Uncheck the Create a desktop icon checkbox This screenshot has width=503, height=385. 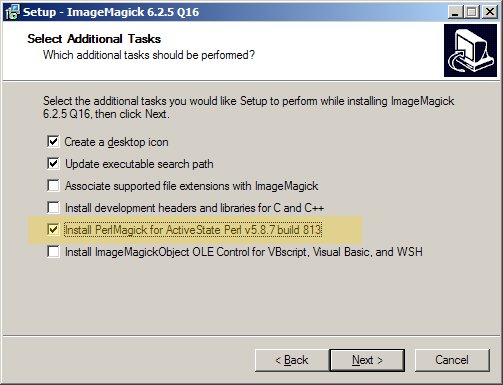click(53, 141)
